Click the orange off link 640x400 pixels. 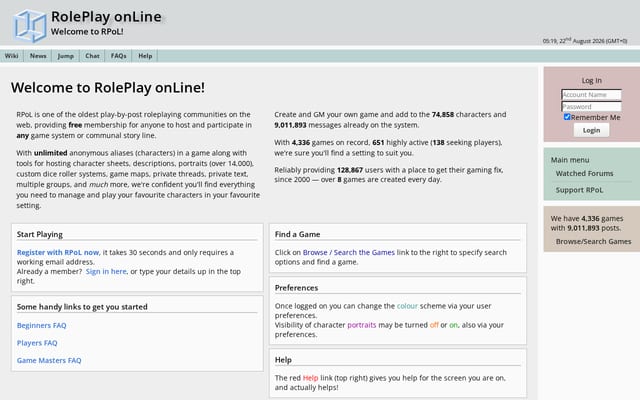point(434,325)
